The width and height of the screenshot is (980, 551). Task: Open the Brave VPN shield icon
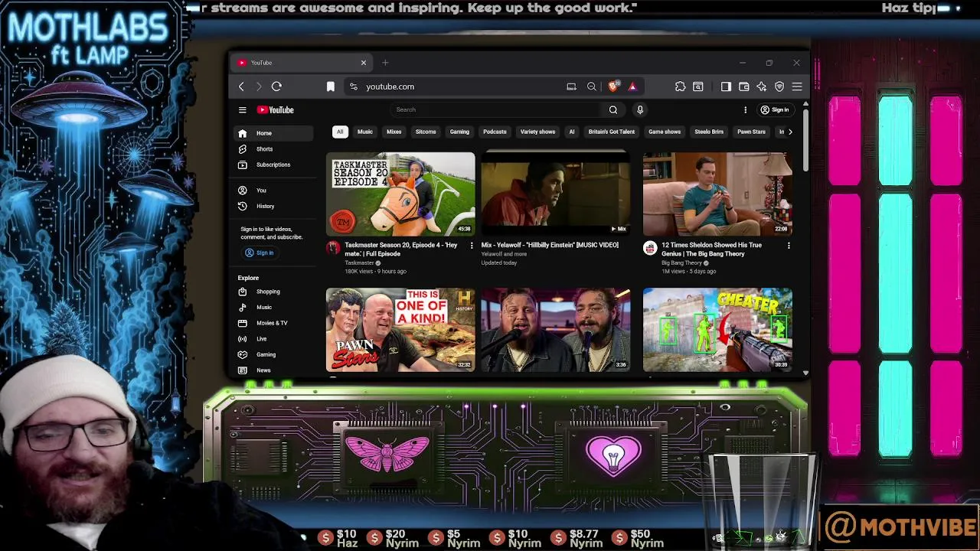pyautogui.click(x=779, y=86)
